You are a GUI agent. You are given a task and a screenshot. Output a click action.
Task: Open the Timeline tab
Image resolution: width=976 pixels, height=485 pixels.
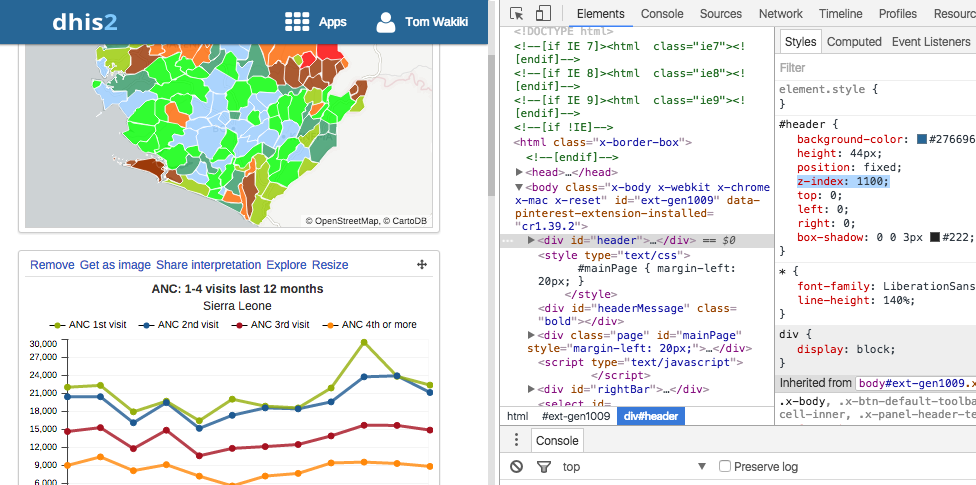[840, 14]
